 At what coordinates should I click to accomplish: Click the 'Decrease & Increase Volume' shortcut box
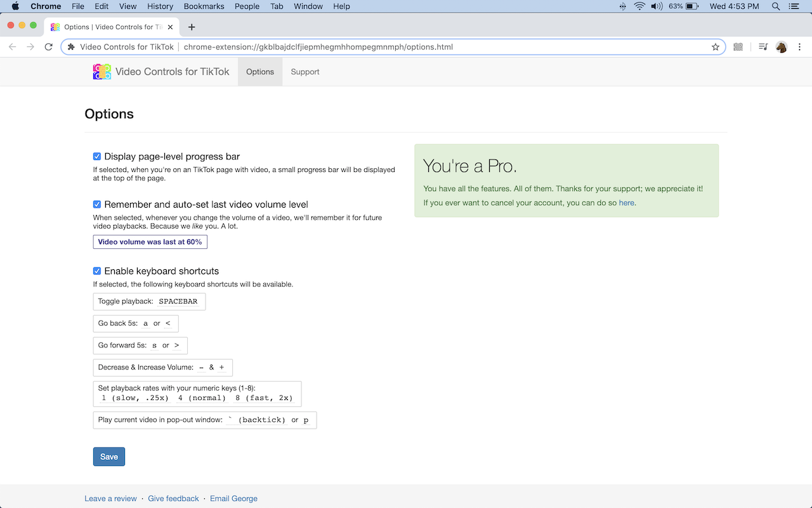tap(163, 368)
